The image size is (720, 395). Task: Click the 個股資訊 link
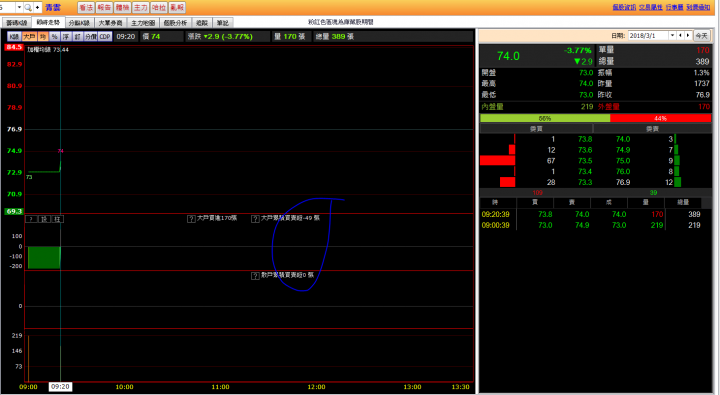click(624, 7)
